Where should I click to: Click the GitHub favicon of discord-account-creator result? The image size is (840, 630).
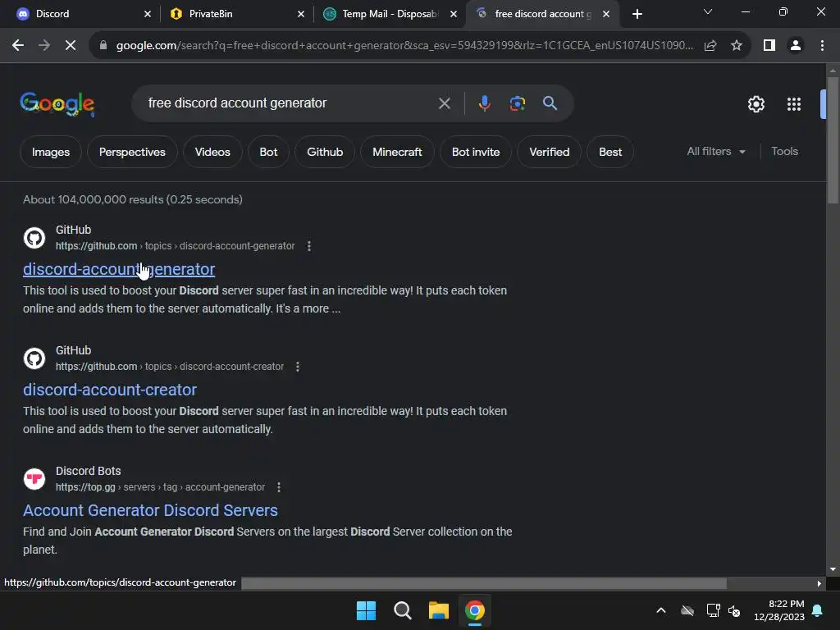34,358
